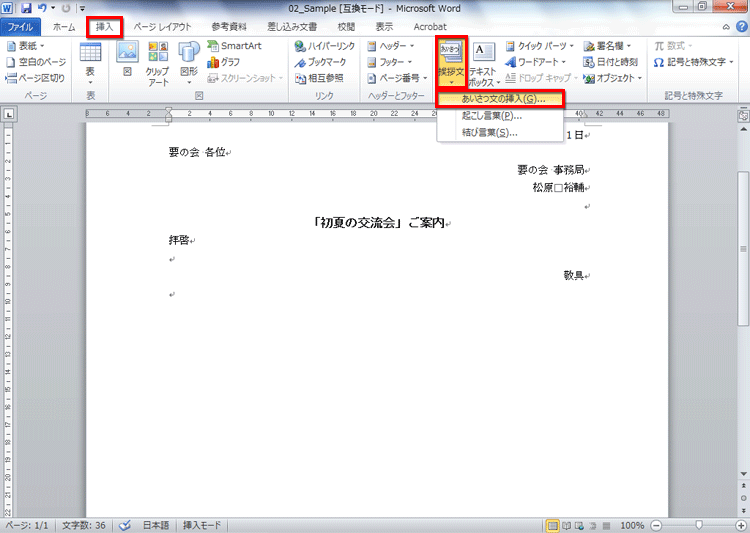Click the vertical scrollbar thumb
The image size is (750, 533).
coord(743,249)
